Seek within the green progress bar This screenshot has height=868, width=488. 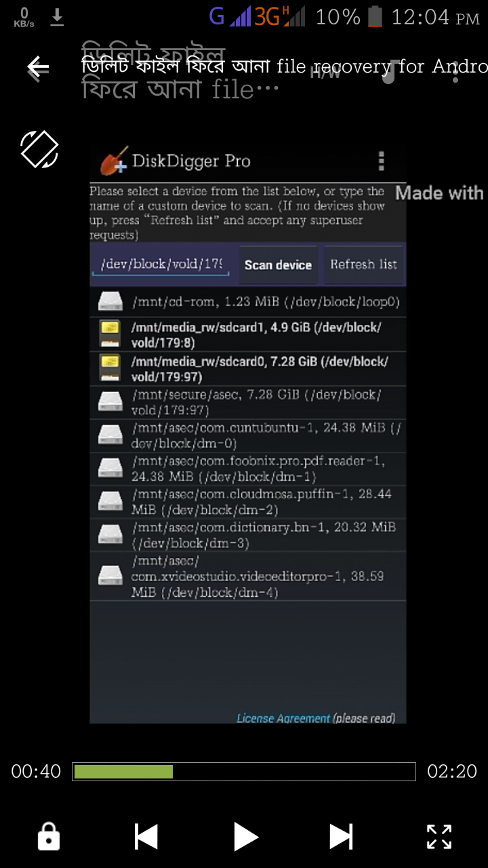pos(244,772)
